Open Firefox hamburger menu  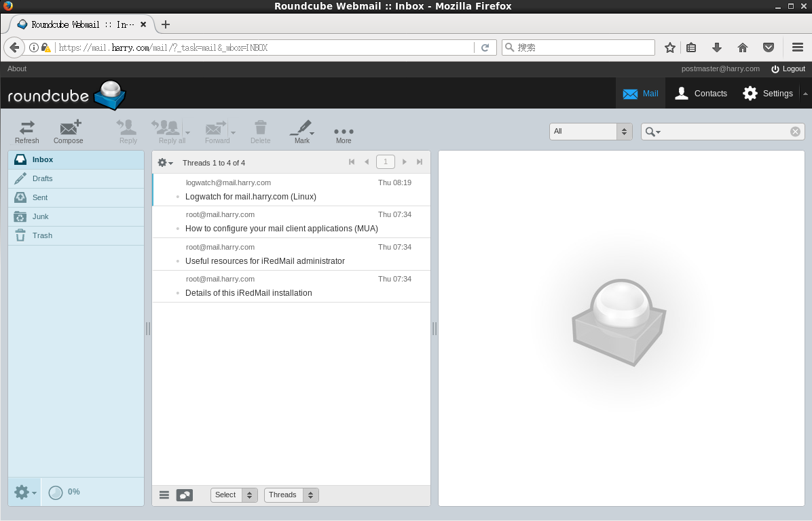click(798, 47)
